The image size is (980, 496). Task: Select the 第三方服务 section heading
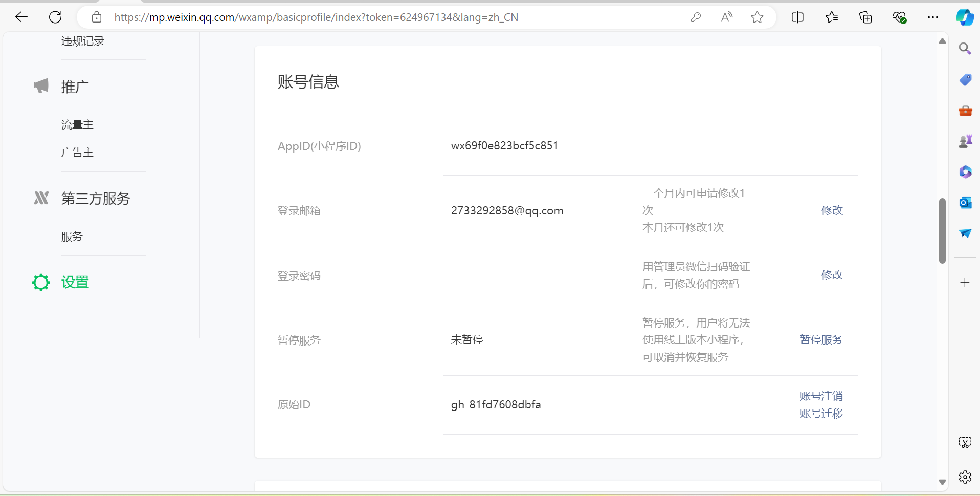[96, 198]
